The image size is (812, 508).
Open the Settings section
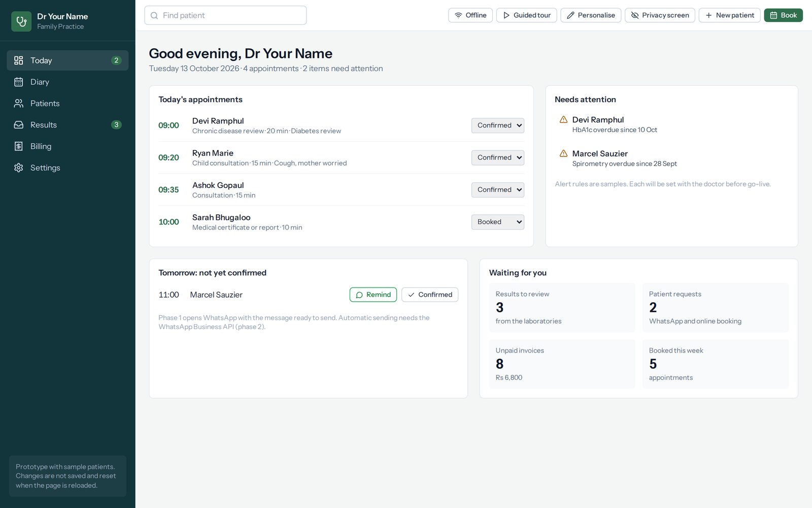67,168
